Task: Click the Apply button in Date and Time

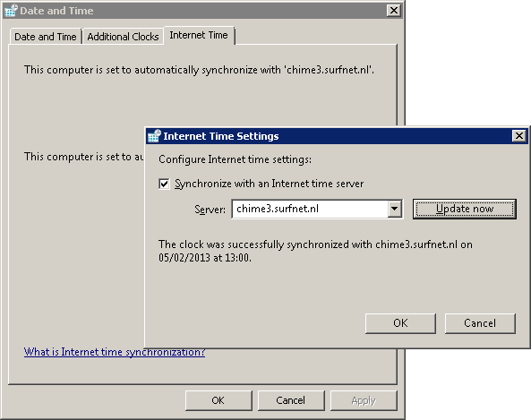Action: pyautogui.click(x=364, y=400)
